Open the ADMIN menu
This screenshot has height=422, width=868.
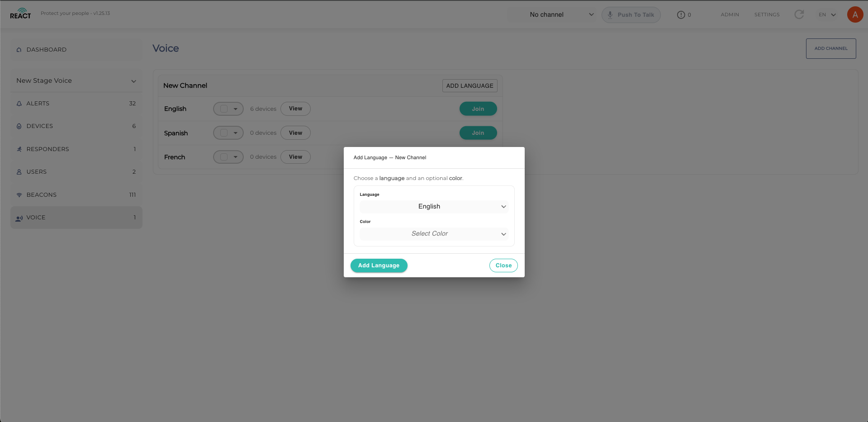pyautogui.click(x=730, y=14)
